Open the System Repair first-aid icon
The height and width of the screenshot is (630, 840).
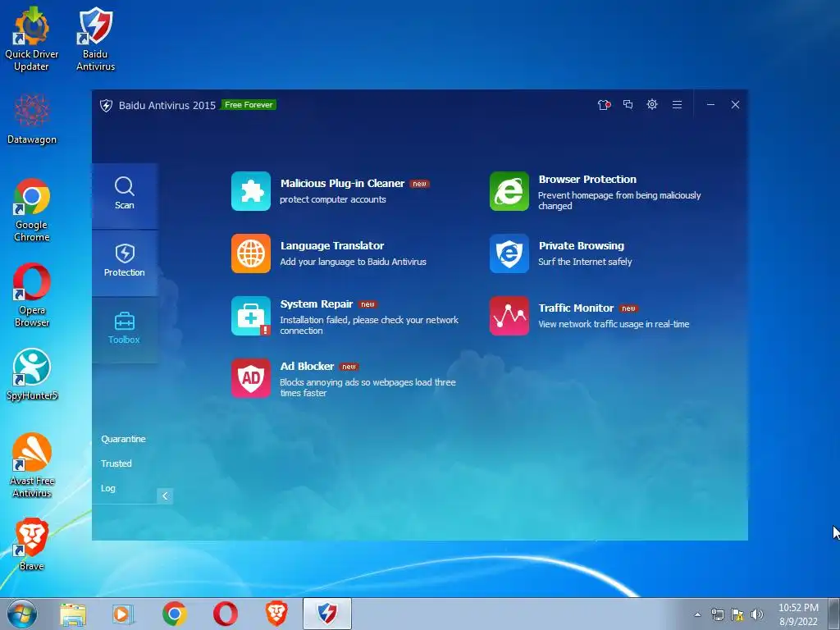coord(251,316)
